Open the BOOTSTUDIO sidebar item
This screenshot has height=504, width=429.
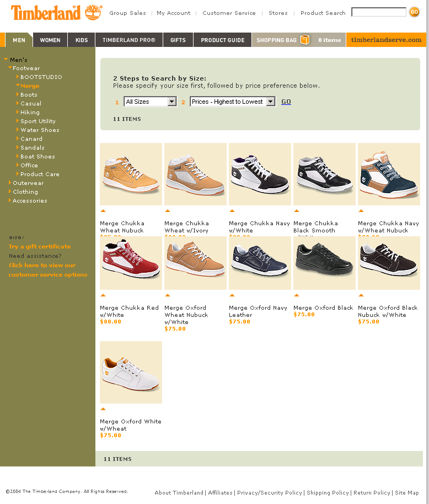[x=41, y=77]
